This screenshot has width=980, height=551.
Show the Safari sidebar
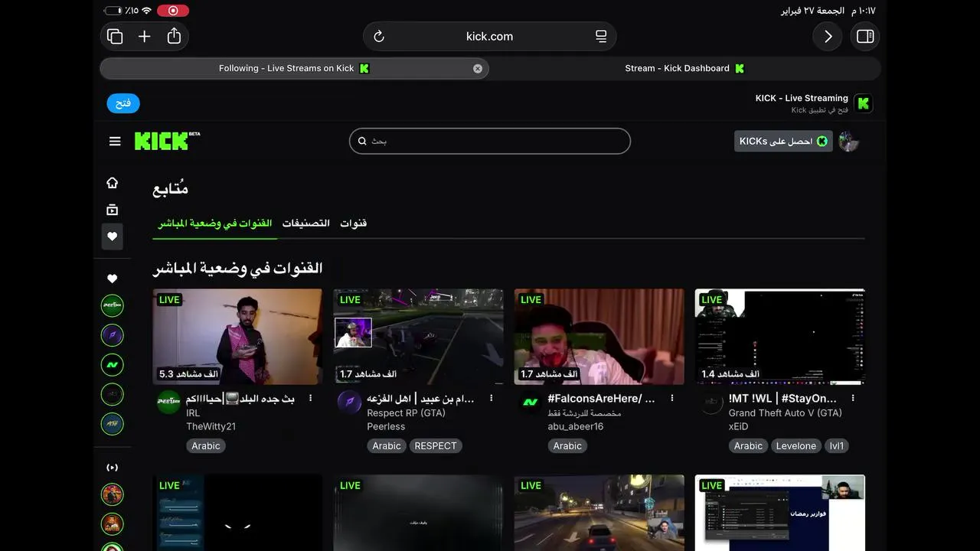click(865, 36)
